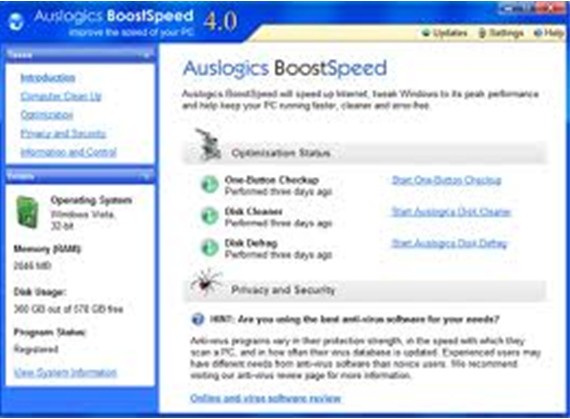This screenshot has width=570, height=419.
Task: Click the green One-Button Checkup status icon
Action: click(x=210, y=185)
